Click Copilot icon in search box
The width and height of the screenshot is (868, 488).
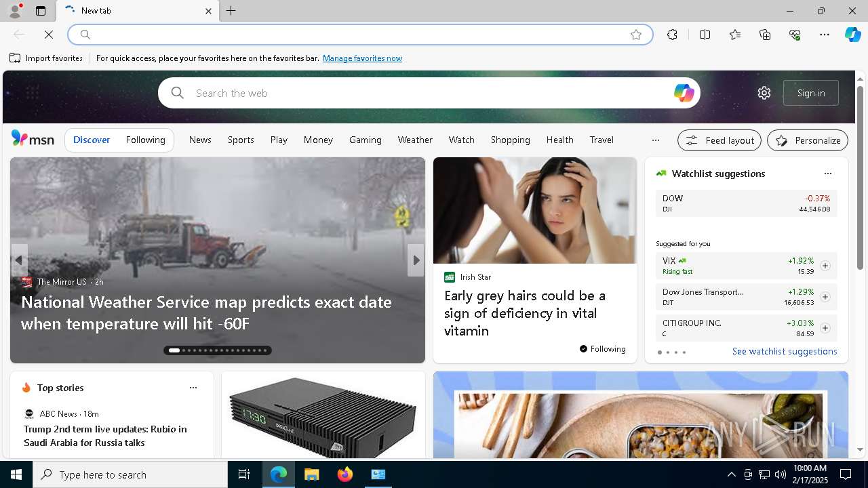(x=684, y=93)
